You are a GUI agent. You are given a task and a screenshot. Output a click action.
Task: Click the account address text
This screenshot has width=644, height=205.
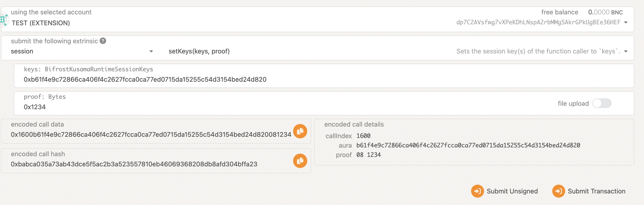[538, 22]
